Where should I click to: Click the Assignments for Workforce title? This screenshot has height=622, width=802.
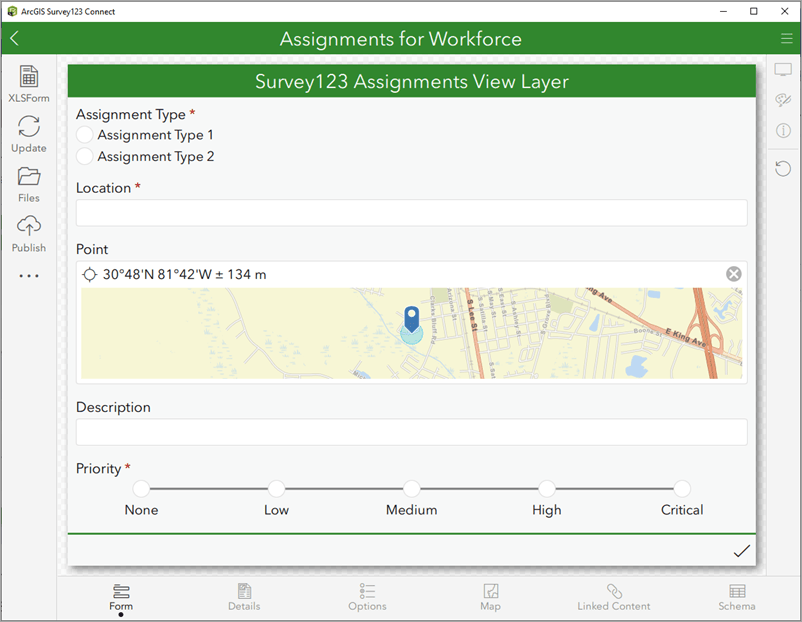tap(400, 39)
